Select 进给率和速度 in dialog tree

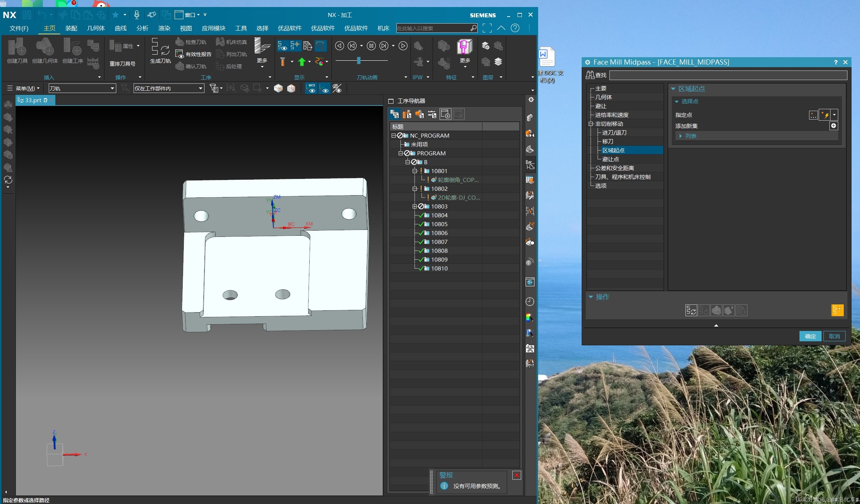(612, 115)
